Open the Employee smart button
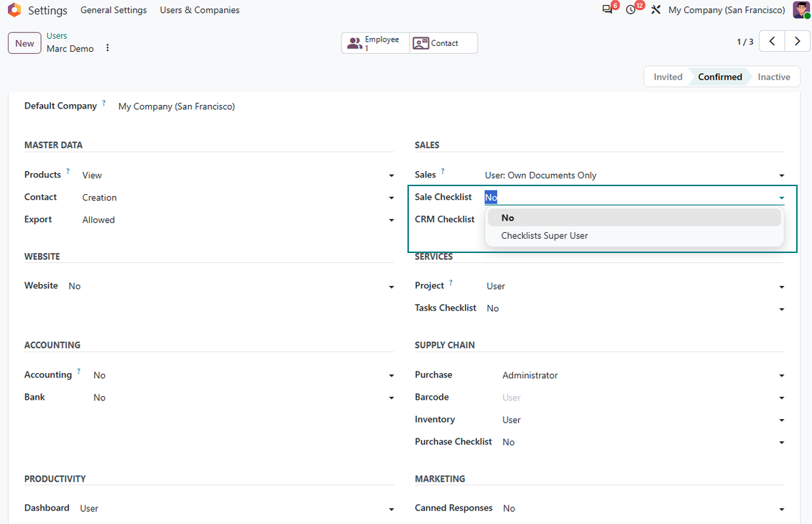The image size is (812, 524). pyautogui.click(x=375, y=43)
